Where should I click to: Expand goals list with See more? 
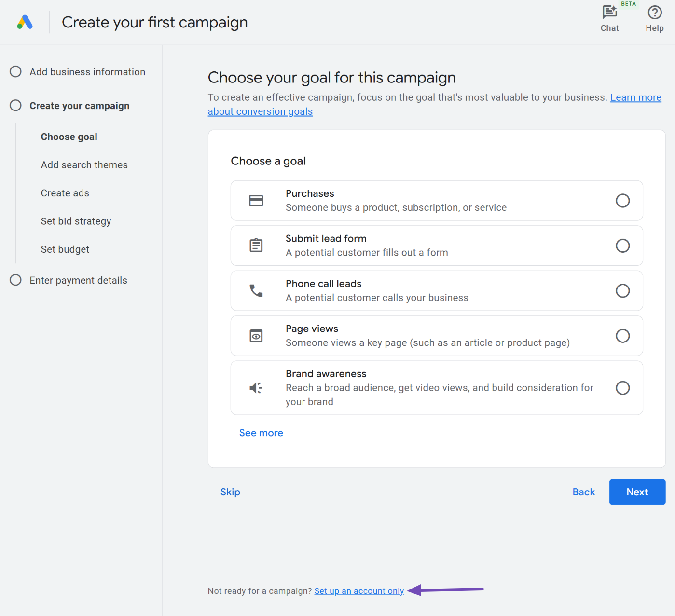tap(261, 433)
